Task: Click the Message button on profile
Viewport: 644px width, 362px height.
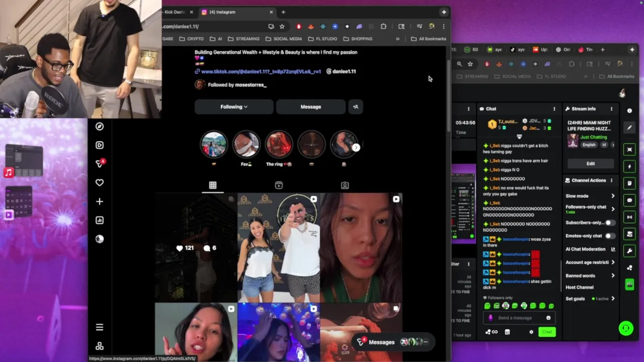Action: [311, 107]
